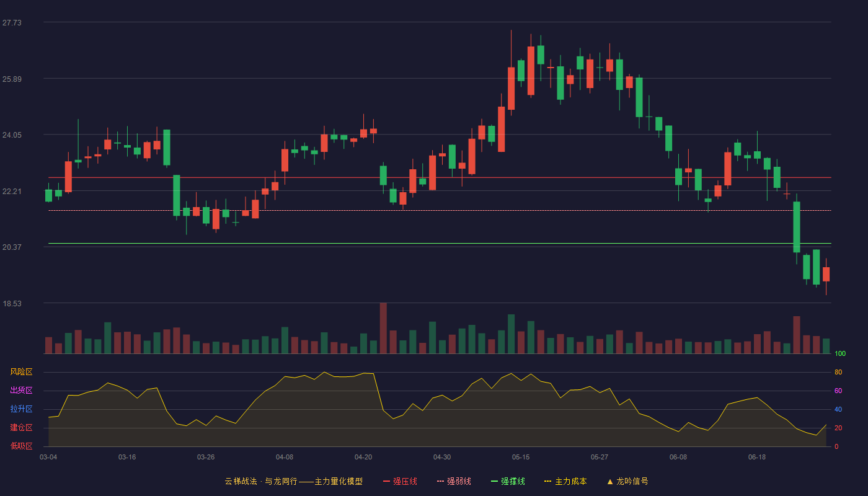The width and height of the screenshot is (868, 496).
Task: Click the green 100 indicator axis value
Action: click(840, 353)
